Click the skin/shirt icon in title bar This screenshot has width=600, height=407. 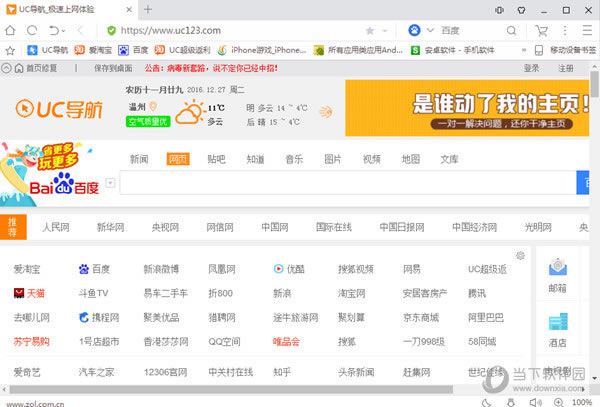[x=521, y=10]
